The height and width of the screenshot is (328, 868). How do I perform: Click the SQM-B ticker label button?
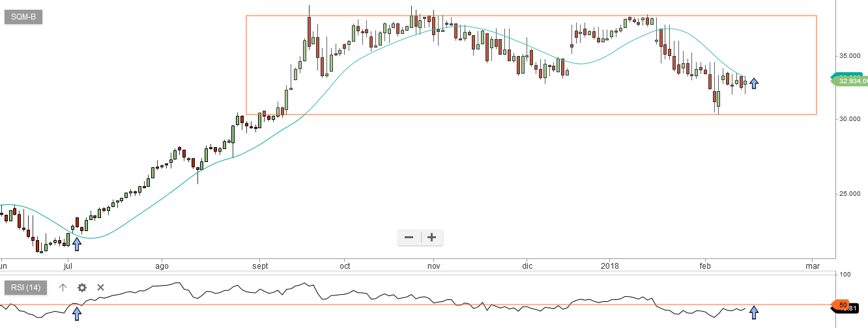(x=23, y=16)
